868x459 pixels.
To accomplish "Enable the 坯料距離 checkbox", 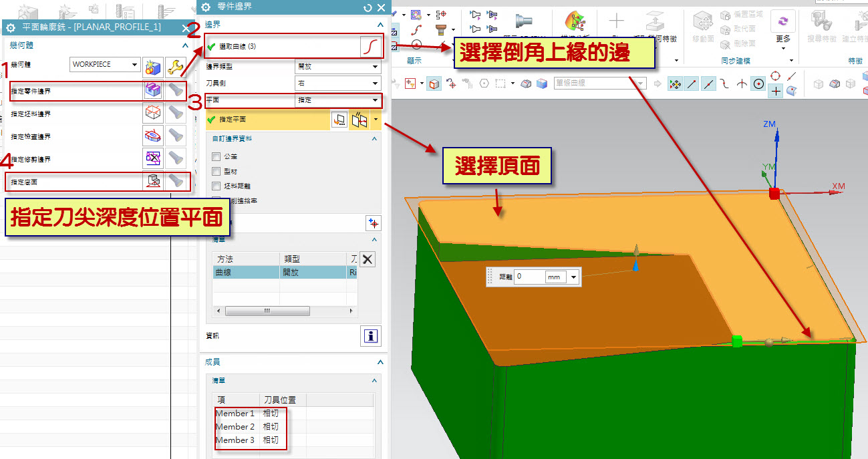I will tap(216, 186).
